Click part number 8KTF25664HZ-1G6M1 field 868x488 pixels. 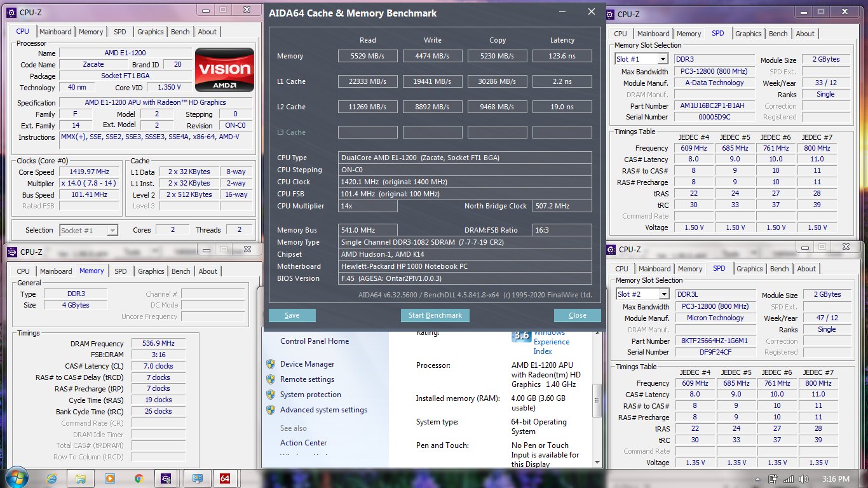(x=715, y=341)
